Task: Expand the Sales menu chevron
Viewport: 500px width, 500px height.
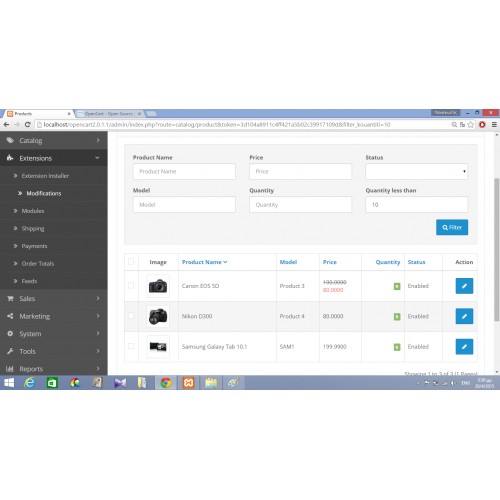Action: tap(98, 298)
